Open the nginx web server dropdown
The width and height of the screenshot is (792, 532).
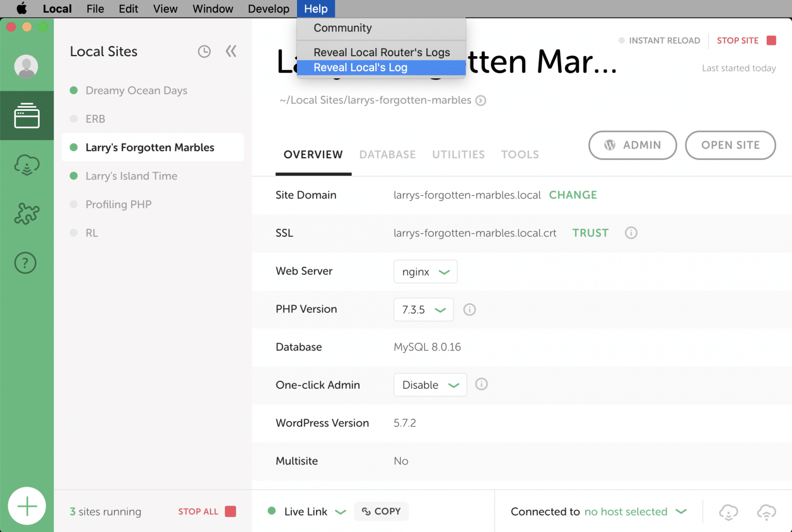425,272
